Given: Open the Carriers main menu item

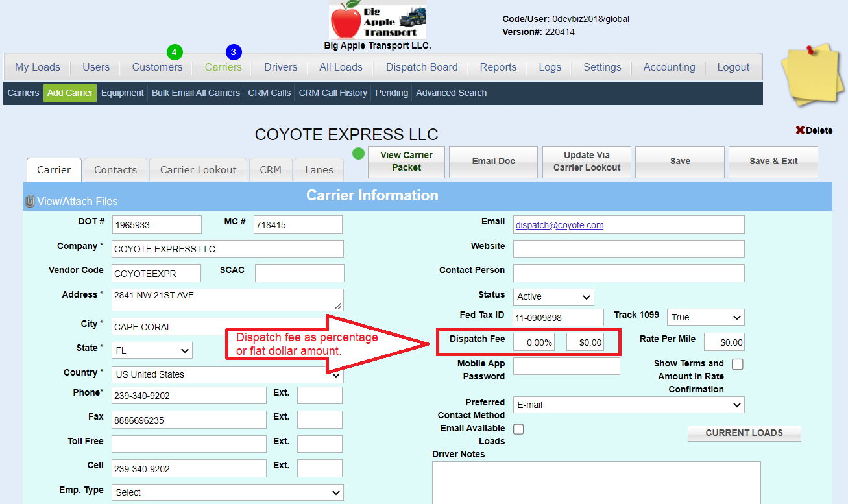Looking at the screenshot, I should [223, 67].
